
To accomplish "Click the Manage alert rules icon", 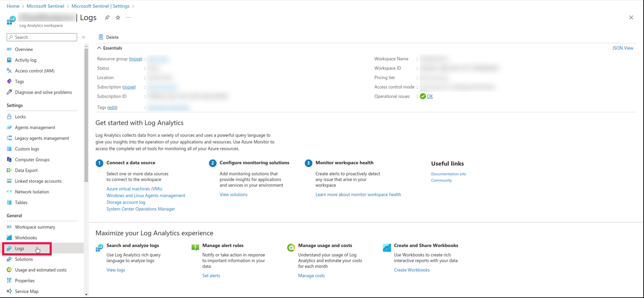I will point(195,247).
